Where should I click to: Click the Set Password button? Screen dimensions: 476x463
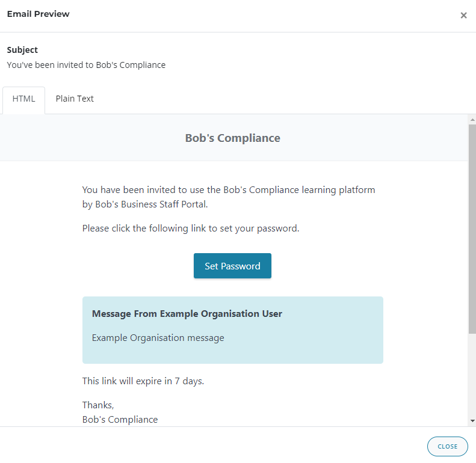click(232, 266)
